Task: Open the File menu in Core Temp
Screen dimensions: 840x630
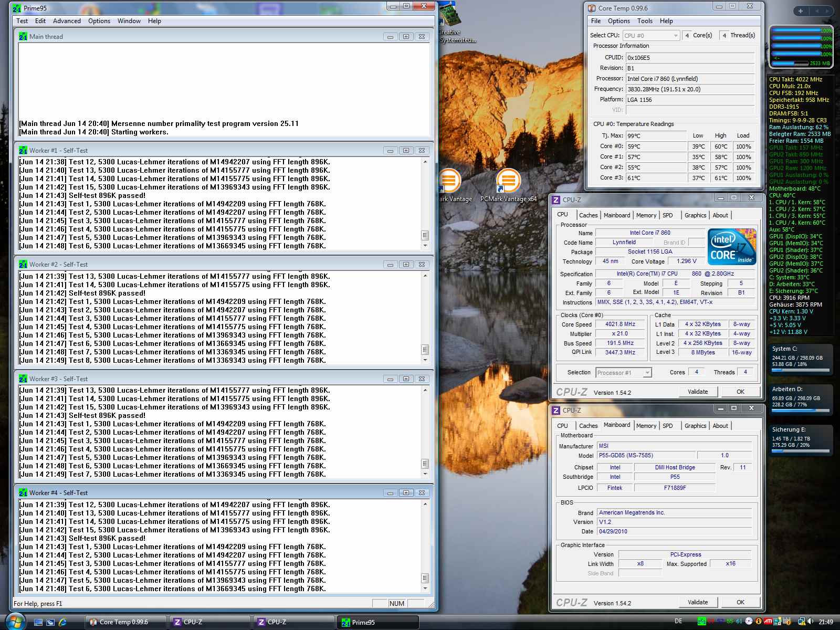Action: (596, 21)
